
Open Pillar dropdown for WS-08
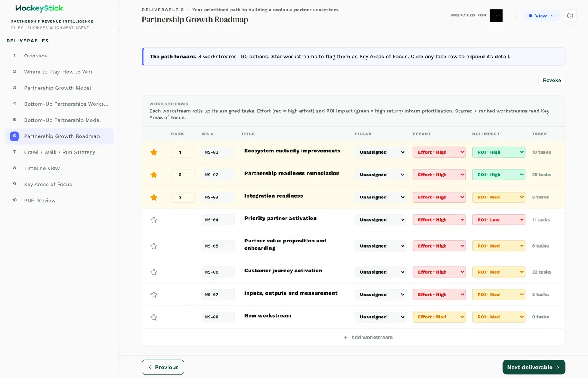[381, 317]
